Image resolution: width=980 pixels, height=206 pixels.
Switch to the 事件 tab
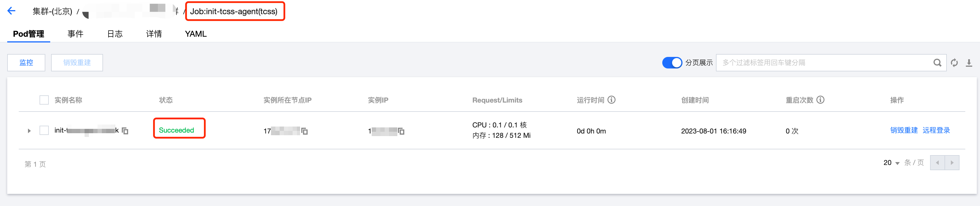pyautogui.click(x=75, y=34)
